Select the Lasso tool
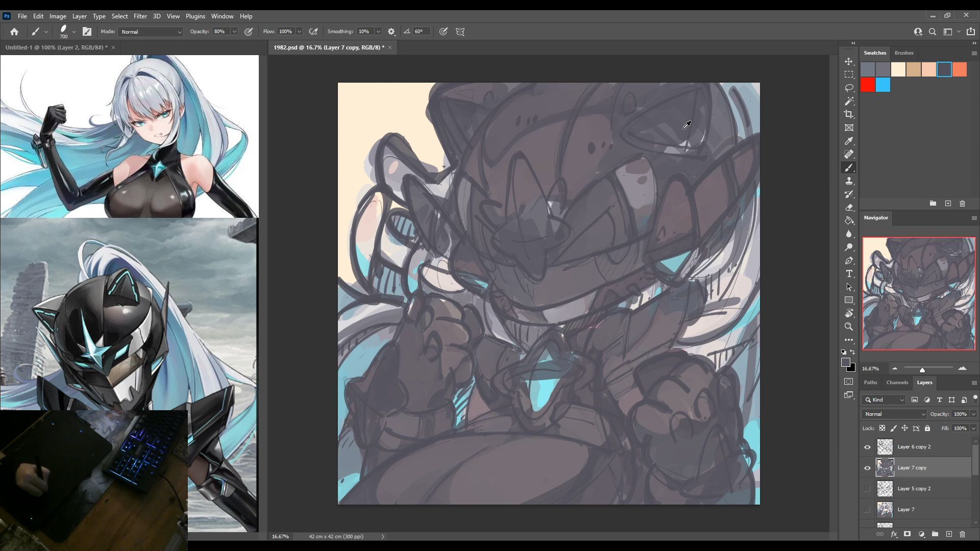This screenshot has width=980, height=551. 849,88
